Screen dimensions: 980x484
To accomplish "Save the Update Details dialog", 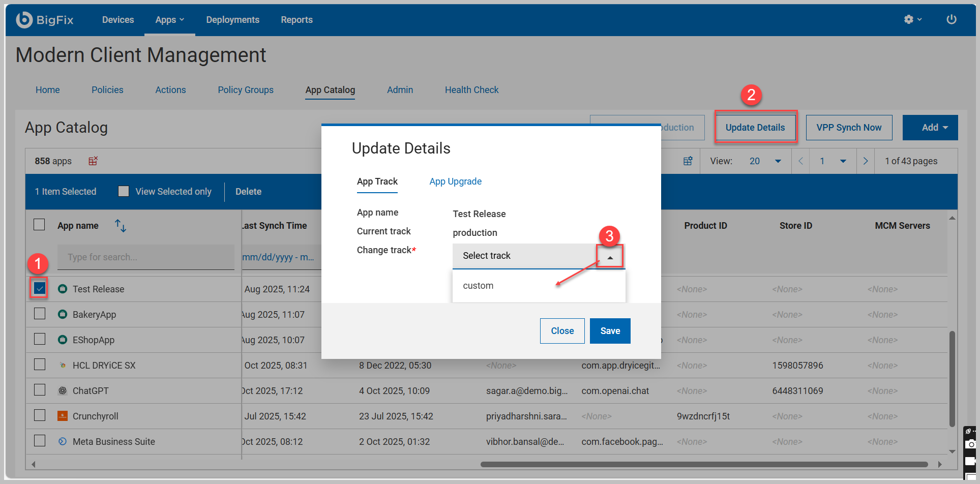I will click(610, 331).
